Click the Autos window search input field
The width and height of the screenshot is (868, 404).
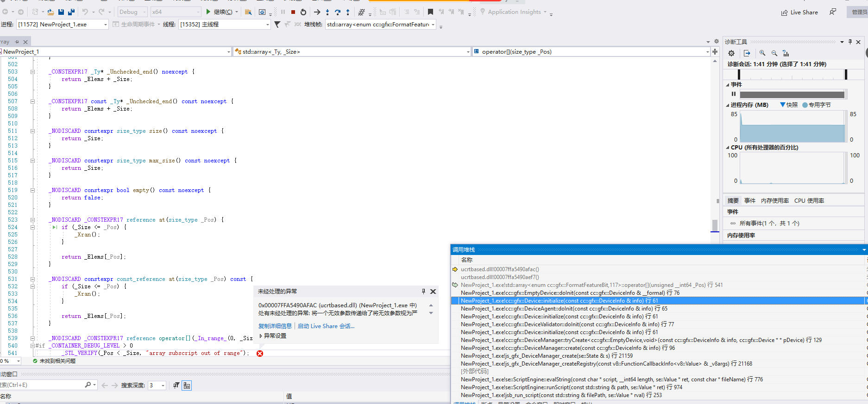pos(42,385)
